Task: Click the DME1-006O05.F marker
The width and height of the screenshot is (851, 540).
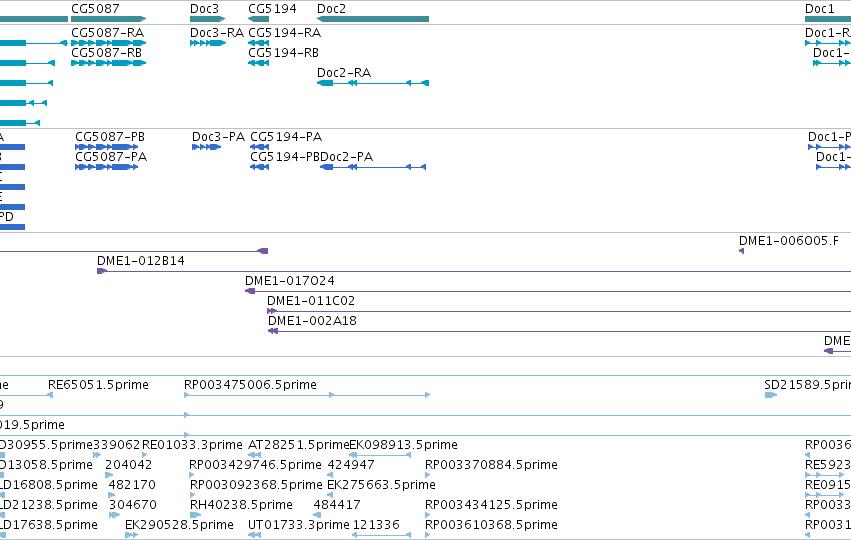Action: (741, 251)
